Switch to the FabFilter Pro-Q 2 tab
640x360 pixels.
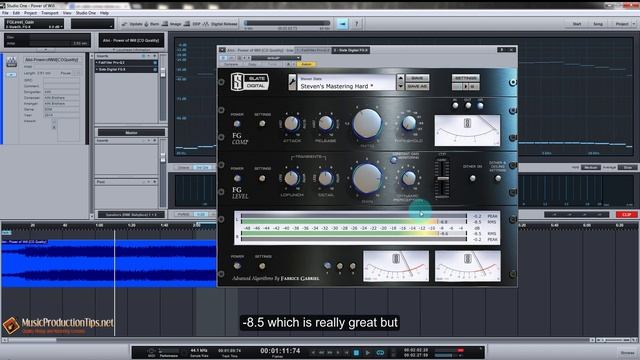[313, 50]
